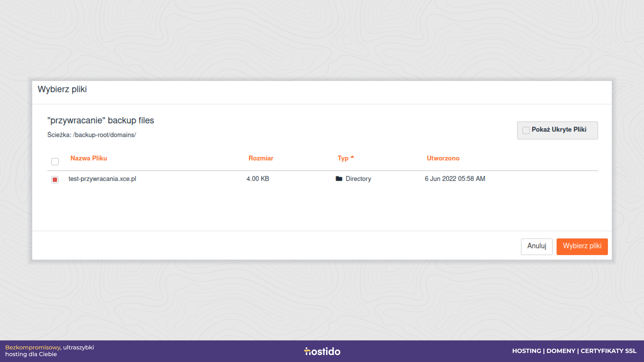This screenshot has width=644, height=362.
Task: Click the Pokaż Ukryte Pliki label
Action: (x=559, y=129)
